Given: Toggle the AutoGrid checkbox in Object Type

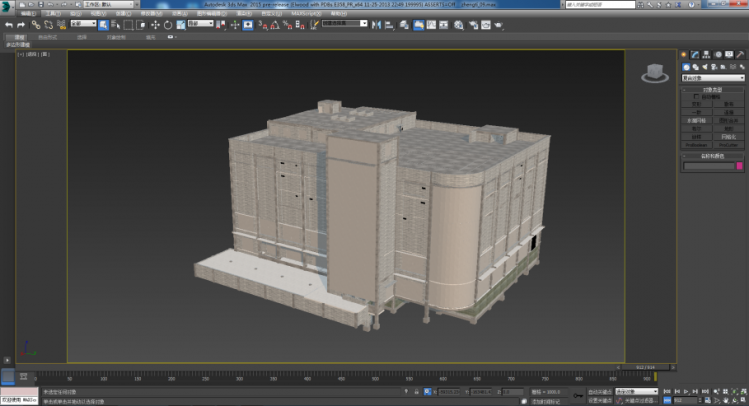Looking at the screenshot, I should [x=699, y=96].
